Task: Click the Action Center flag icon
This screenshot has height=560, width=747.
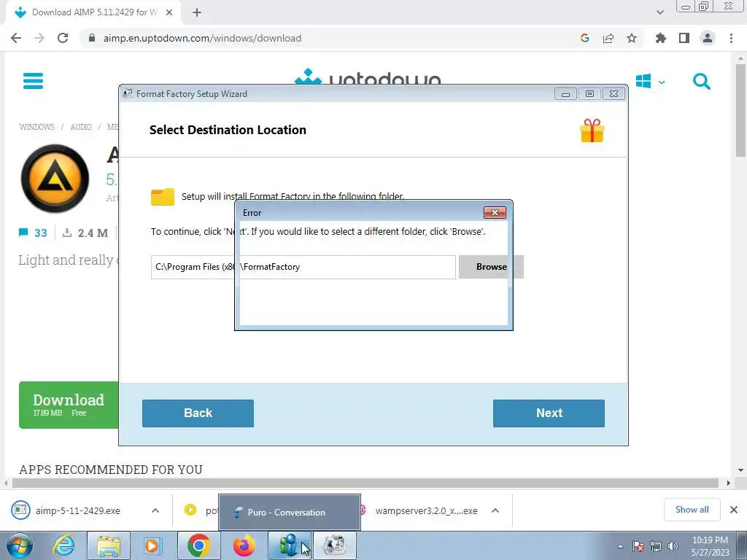Action: pyautogui.click(x=638, y=547)
